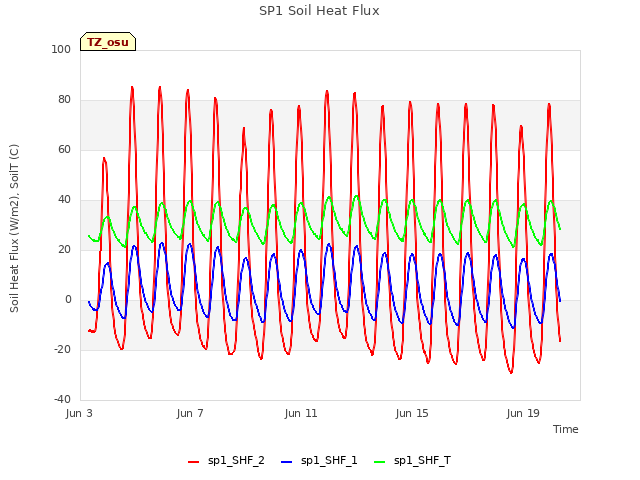
Task: Click the Time x-axis label
Action: click(x=566, y=429)
